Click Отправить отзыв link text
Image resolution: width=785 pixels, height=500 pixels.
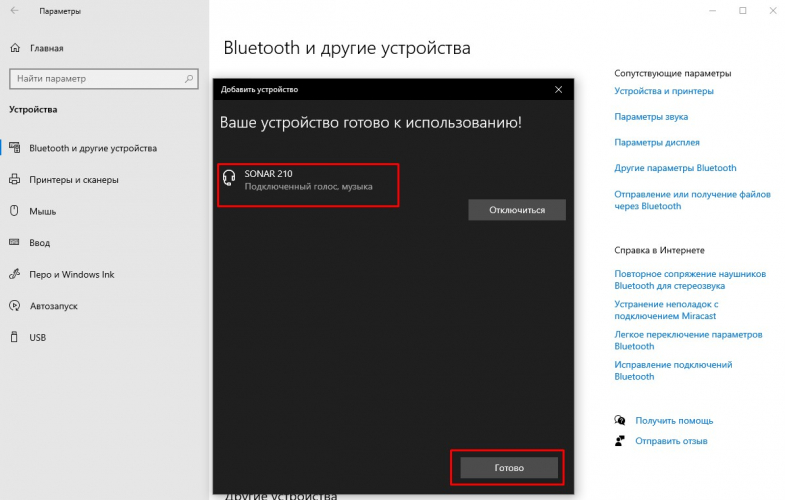[x=671, y=441]
